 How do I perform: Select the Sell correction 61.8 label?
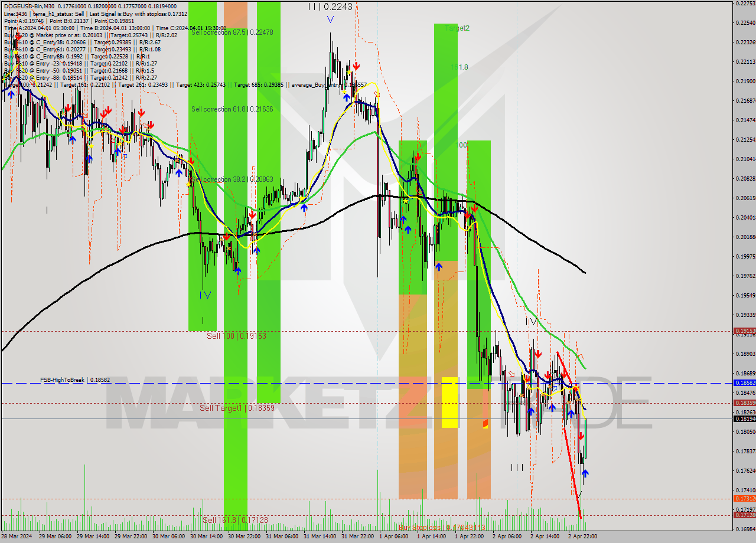click(232, 109)
